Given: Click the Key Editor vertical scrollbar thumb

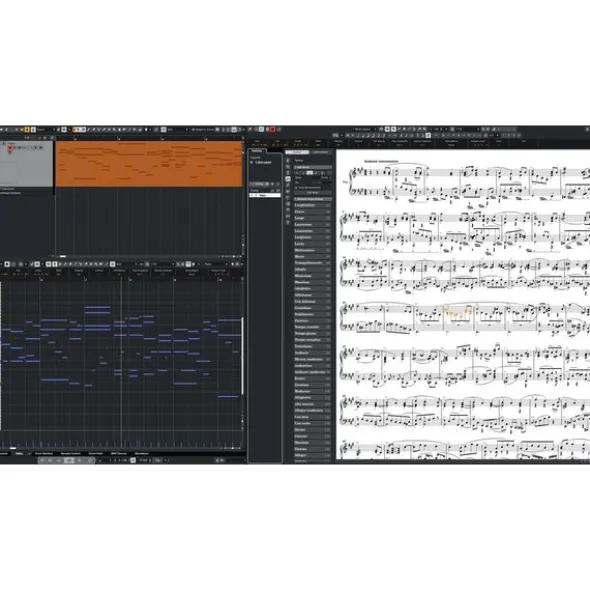Looking at the screenshot, I should click(242, 355).
